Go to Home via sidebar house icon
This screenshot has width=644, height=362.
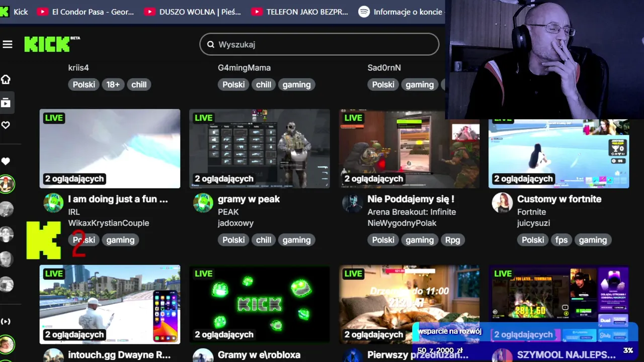coord(6,79)
